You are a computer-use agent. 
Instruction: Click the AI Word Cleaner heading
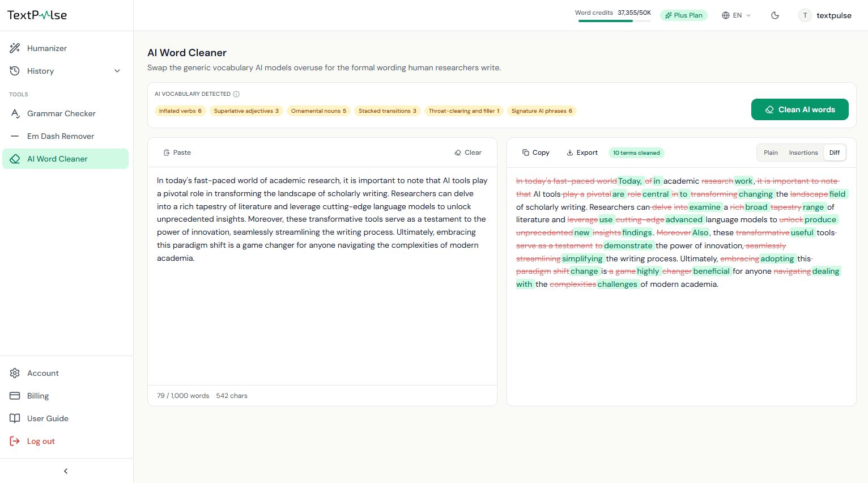pos(187,53)
